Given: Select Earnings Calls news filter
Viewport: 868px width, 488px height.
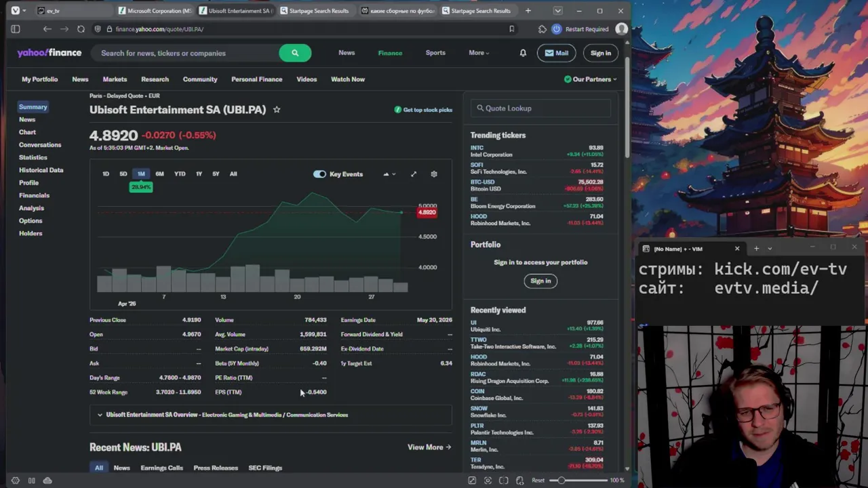Looking at the screenshot, I should (x=161, y=468).
